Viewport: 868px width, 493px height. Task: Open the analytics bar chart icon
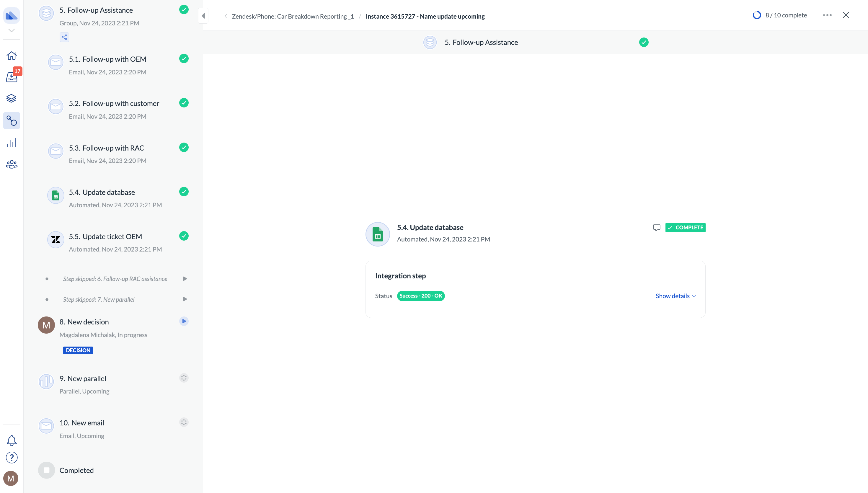(x=12, y=143)
